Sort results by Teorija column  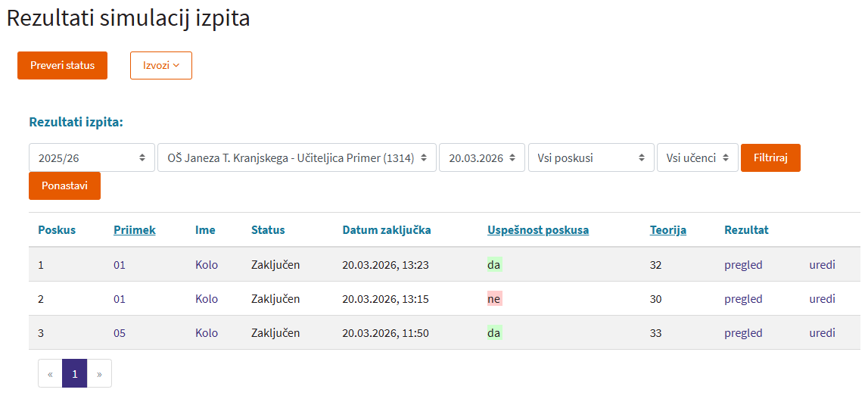pyautogui.click(x=668, y=230)
